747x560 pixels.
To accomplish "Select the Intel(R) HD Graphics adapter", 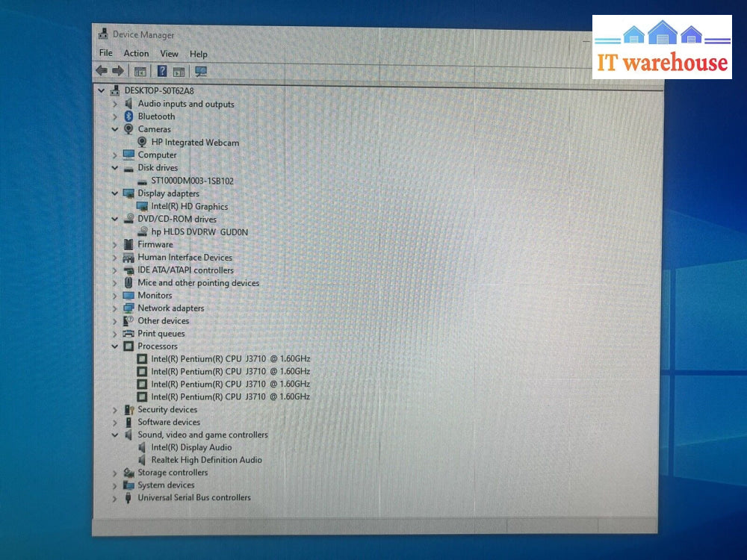I will tap(189, 206).
